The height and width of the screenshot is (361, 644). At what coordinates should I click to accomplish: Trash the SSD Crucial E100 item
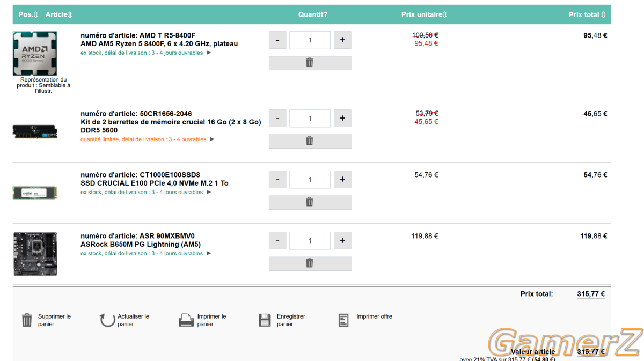[x=310, y=202]
